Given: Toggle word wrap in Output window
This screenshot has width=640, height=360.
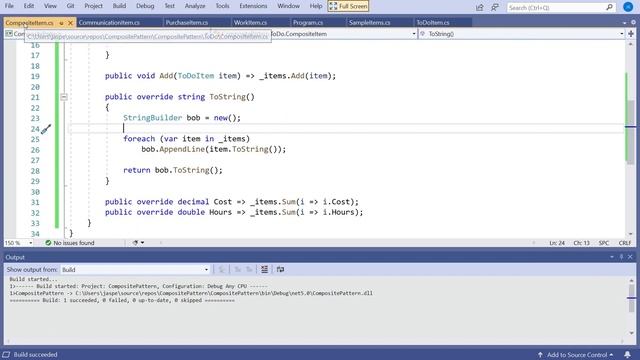Looking at the screenshot, I should (x=280, y=269).
